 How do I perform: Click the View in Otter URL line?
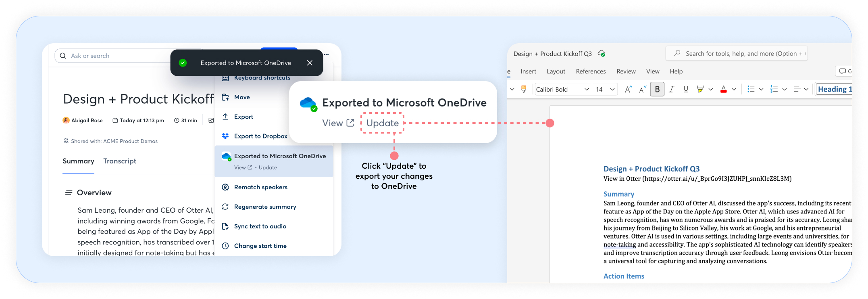click(x=697, y=179)
